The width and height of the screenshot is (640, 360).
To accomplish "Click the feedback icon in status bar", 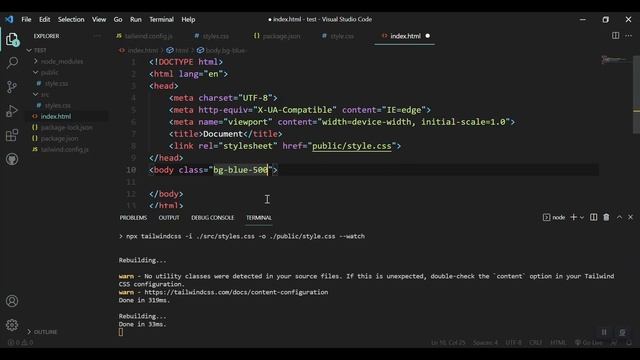I will point(614,342).
